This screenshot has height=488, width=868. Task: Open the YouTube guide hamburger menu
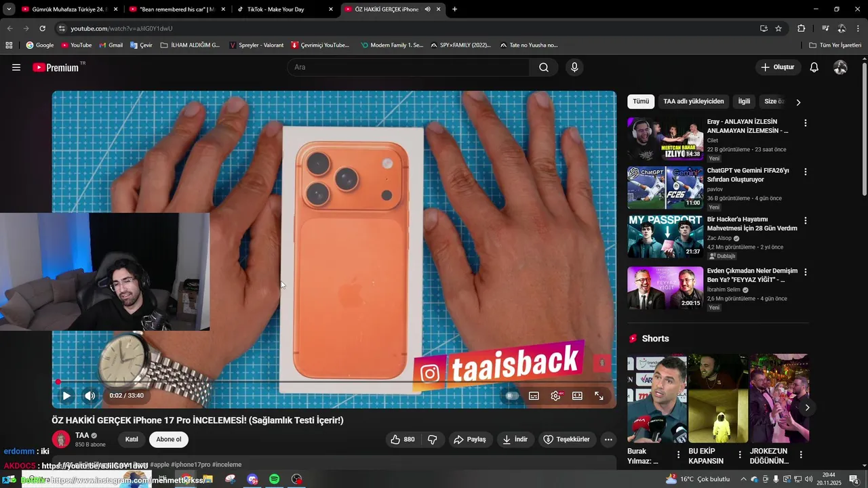(x=16, y=67)
